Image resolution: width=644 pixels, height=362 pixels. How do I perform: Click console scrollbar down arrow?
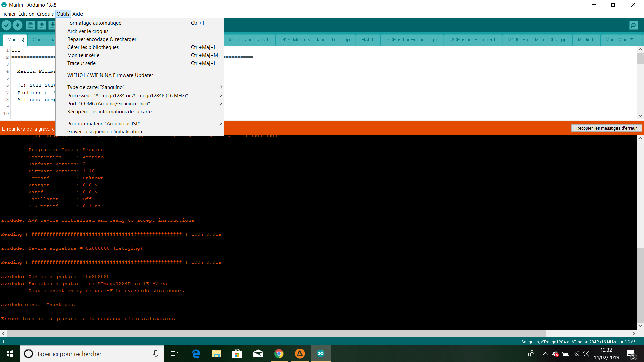point(640,326)
